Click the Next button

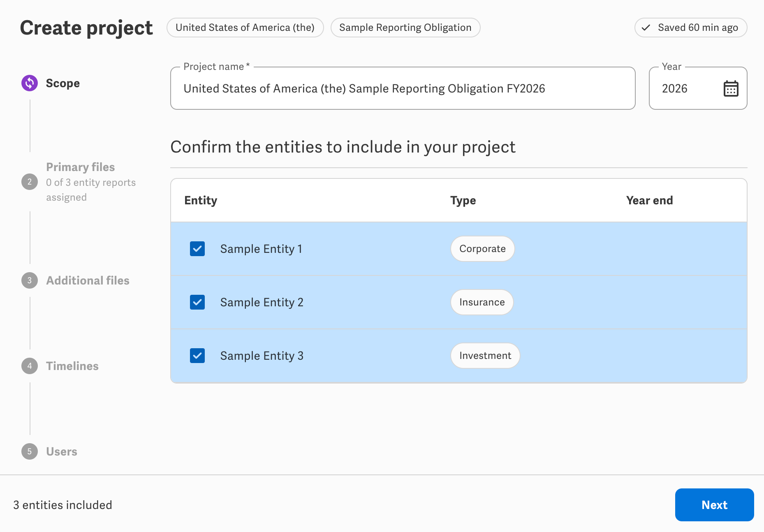(x=714, y=505)
